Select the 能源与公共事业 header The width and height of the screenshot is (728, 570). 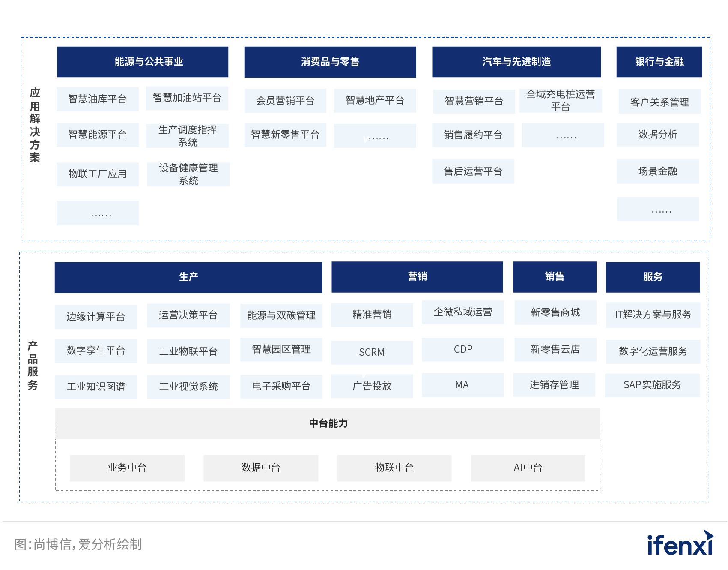[x=142, y=62]
